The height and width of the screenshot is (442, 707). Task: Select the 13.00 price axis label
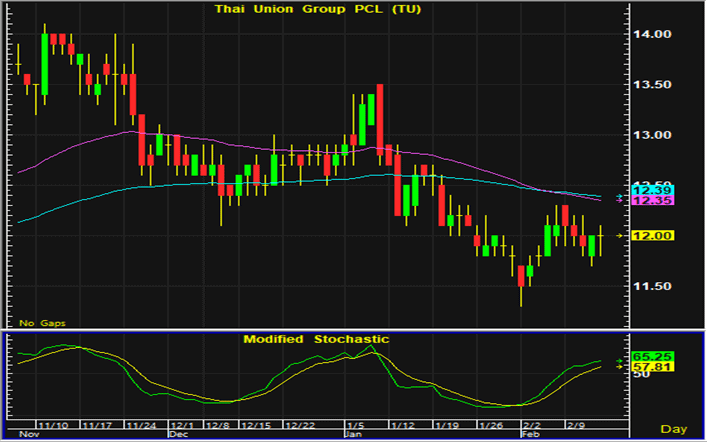[x=654, y=135]
